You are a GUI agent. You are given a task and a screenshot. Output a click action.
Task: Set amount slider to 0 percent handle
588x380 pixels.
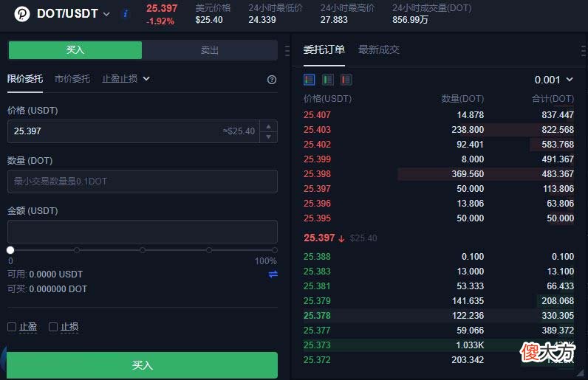tap(10, 250)
